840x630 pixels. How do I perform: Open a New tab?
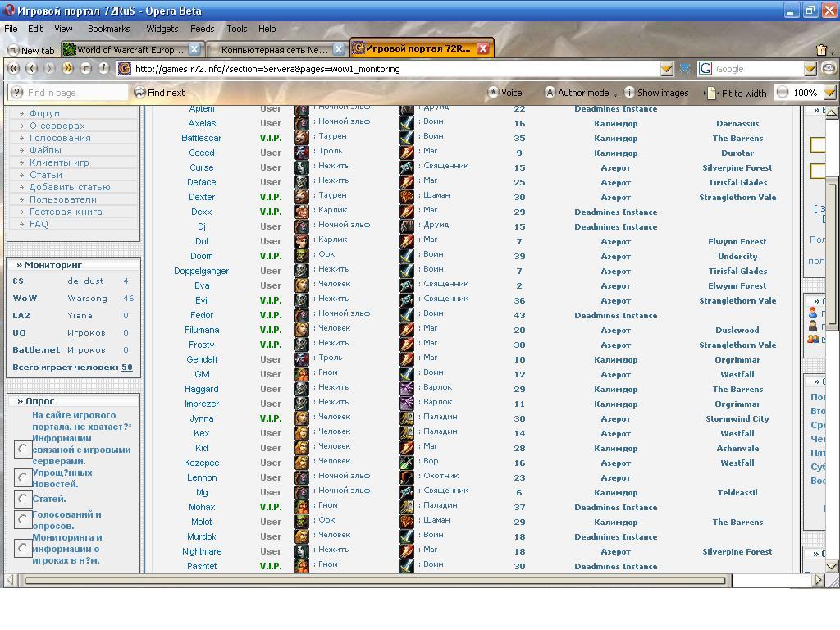click(x=31, y=50)
